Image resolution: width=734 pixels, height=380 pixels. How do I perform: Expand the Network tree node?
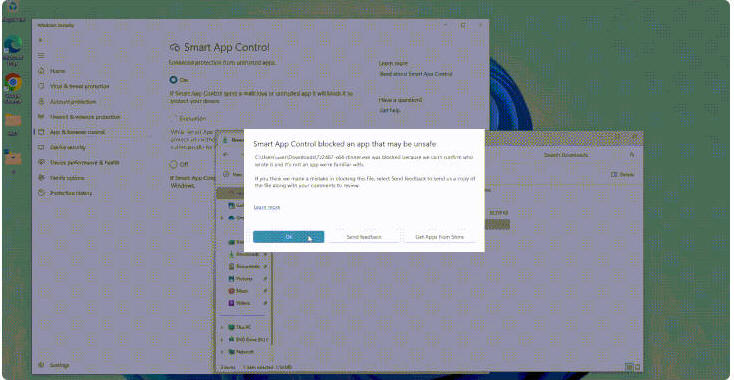[x=222, y=351]
